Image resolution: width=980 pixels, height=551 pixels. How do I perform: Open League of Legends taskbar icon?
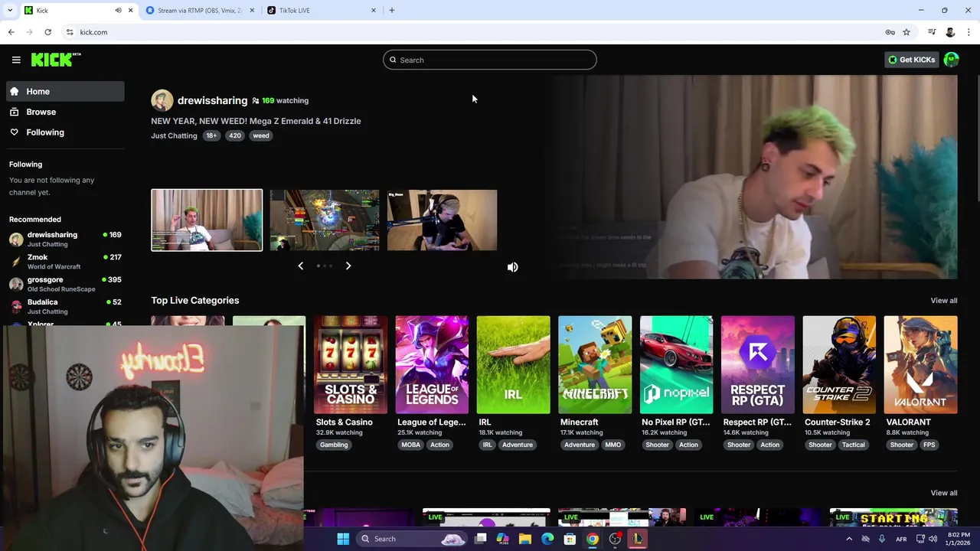[637, 539]
